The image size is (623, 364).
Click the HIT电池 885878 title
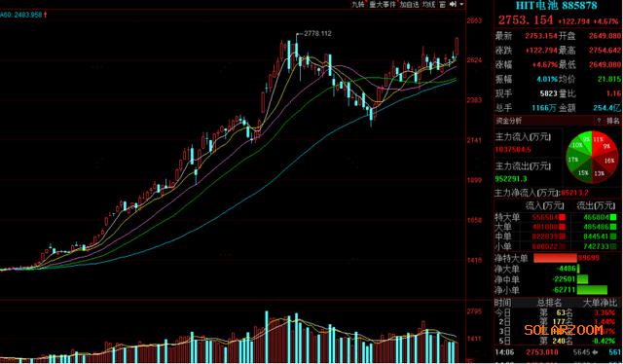(x=556, y=6)
